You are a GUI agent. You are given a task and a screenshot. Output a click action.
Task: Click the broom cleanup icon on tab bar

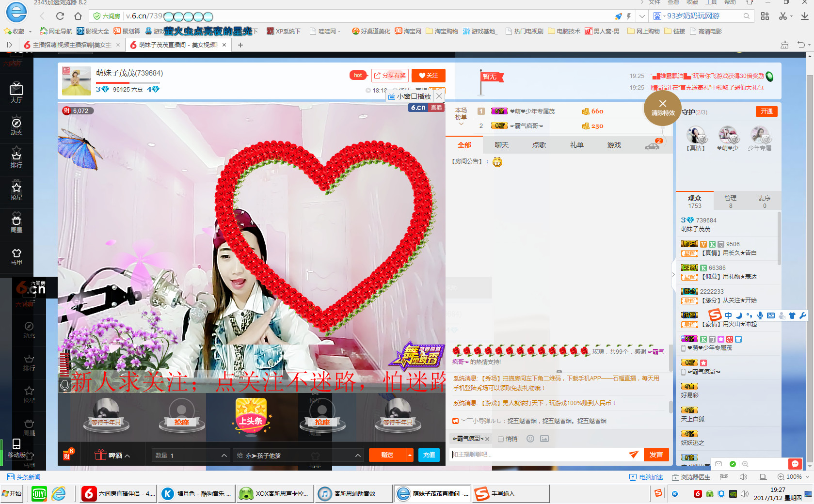pos(784,45)
